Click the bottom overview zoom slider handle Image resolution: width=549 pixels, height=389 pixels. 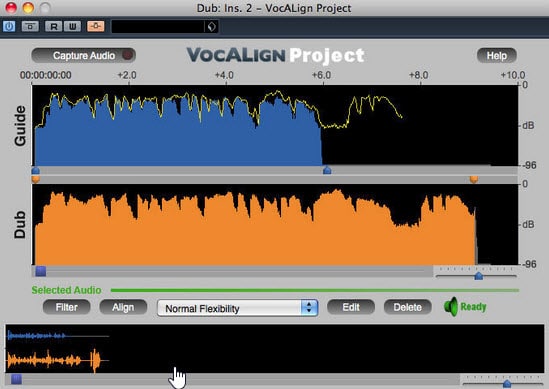click(507, 384)
